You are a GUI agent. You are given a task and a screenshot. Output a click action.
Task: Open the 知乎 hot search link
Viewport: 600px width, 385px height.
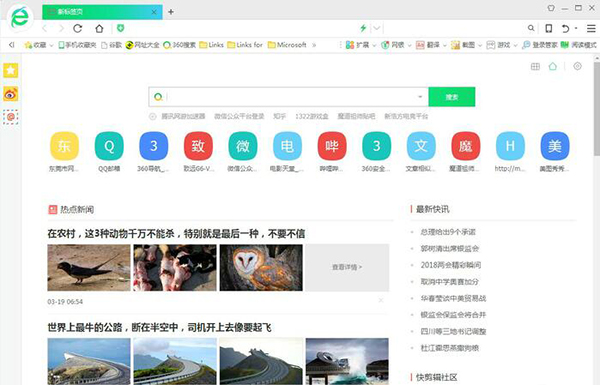point(279,116)
